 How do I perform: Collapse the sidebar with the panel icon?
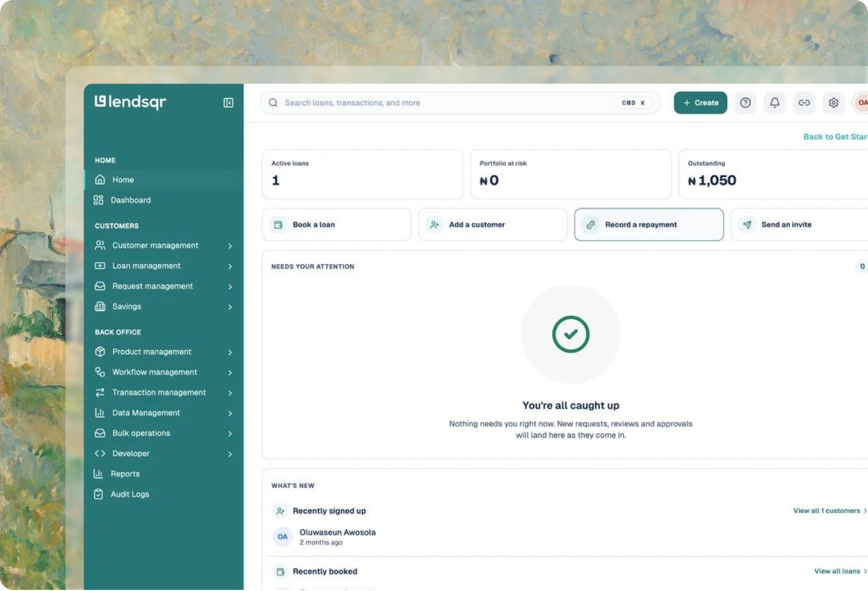[x=229, y=103]
